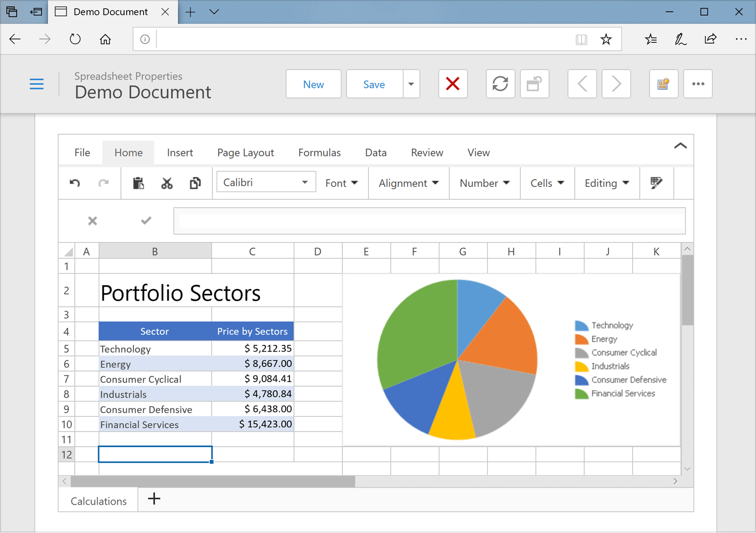Click the Financial Services green legend swatch
Screen dimensions: 756x533
581,394
